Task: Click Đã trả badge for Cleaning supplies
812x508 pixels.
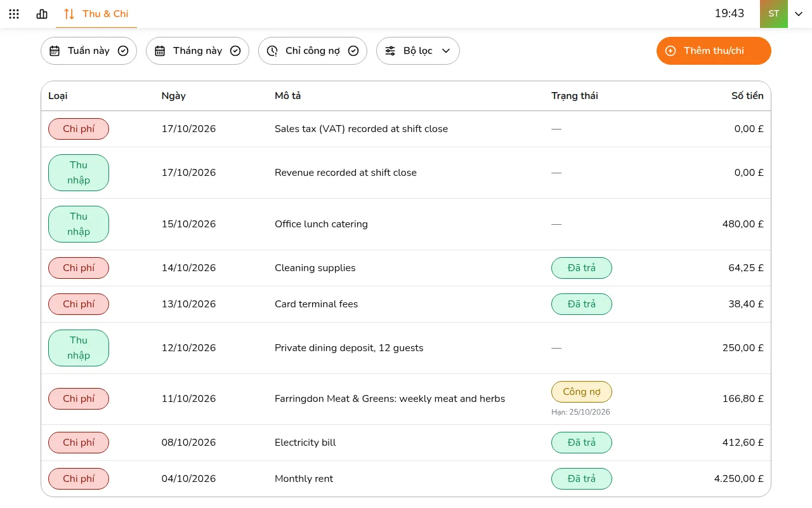Action: click(x=582, y=268)
